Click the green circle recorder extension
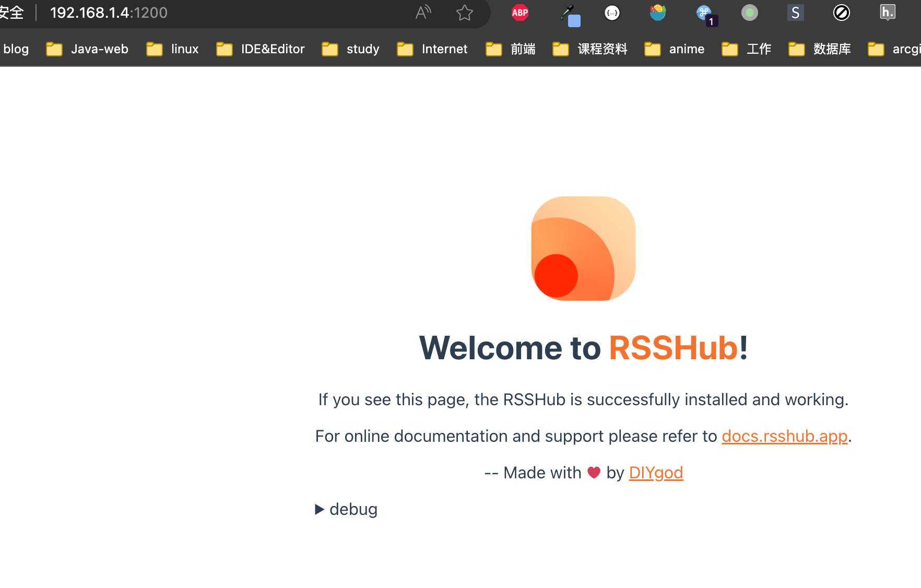Image resolution: width=921 pixels, height=588 pixels. coord(750,13)
